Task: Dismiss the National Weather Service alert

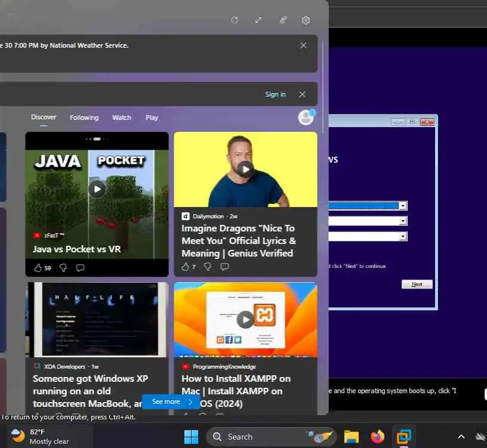Action: pos(303,45)
